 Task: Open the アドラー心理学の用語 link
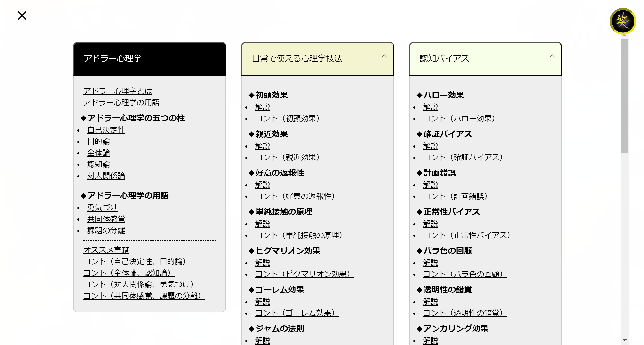pyautogui.click(x=121, y=103)
